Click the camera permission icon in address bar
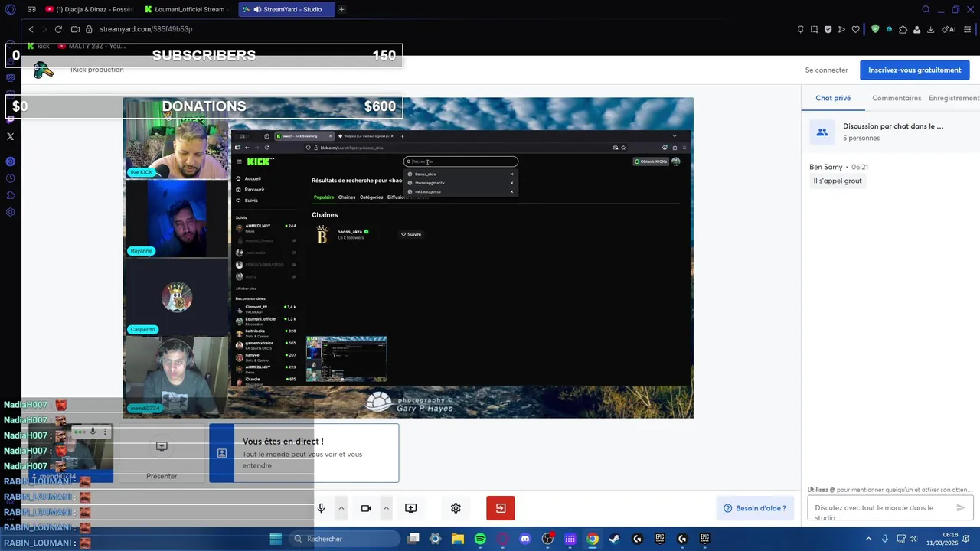 (x=75, y=29)
